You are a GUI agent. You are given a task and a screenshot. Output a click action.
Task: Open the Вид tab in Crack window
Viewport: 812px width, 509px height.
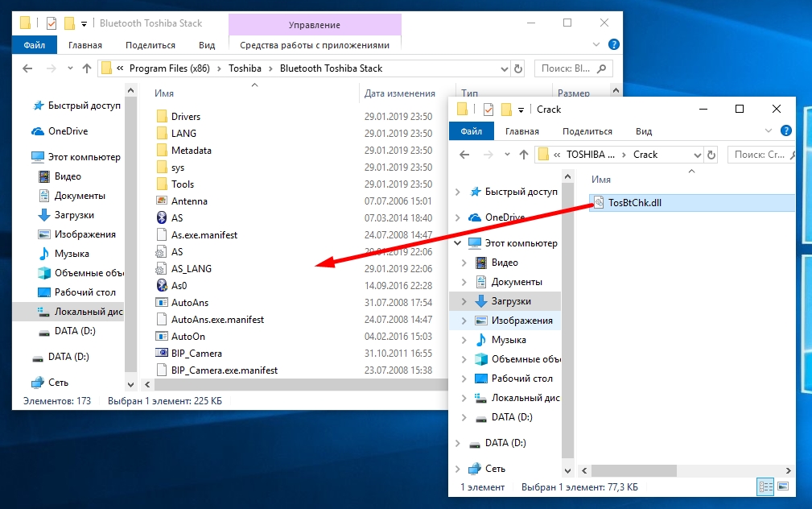coord(644,131)
